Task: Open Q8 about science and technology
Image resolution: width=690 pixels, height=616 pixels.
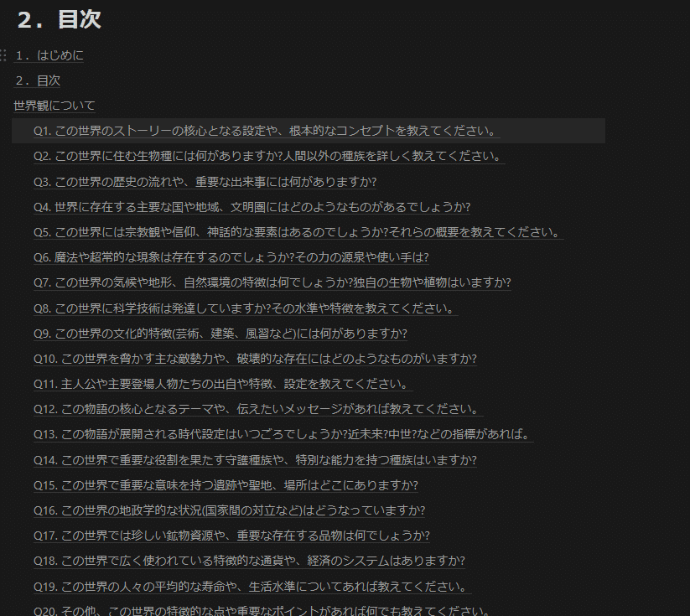Action: (246, 308)
